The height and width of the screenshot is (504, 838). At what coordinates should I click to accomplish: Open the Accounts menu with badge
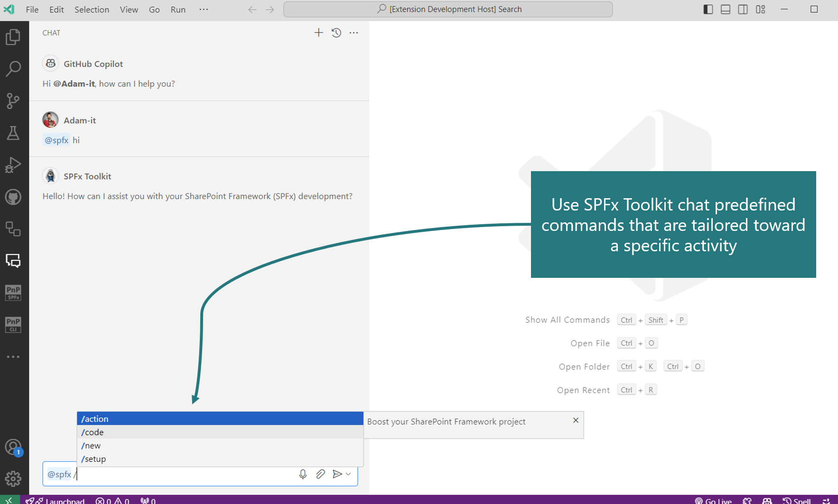pyautogui.click(x=13, y=447)
